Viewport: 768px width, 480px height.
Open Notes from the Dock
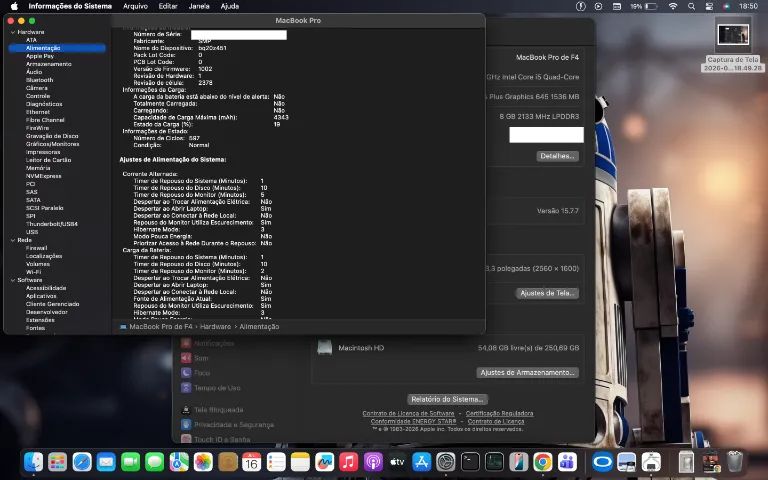pyautogui.click(x=300, y=462)
